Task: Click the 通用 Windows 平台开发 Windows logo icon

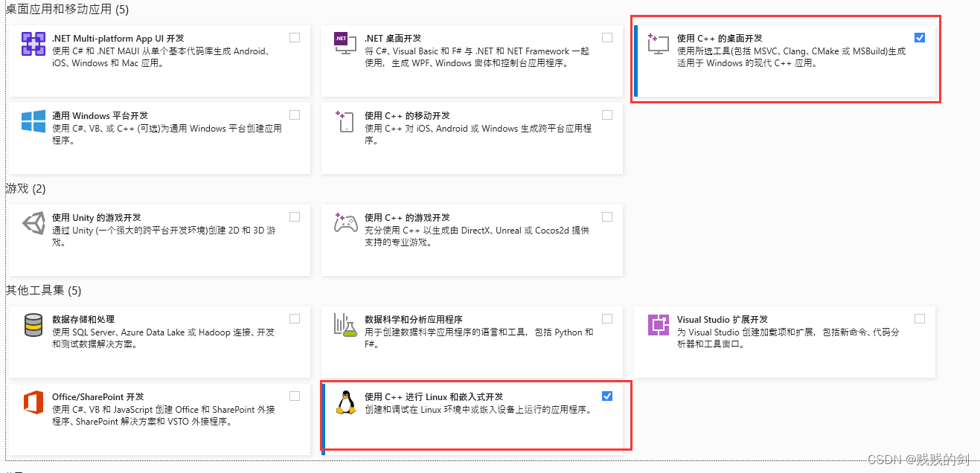Action: click(x=33, y=121)
